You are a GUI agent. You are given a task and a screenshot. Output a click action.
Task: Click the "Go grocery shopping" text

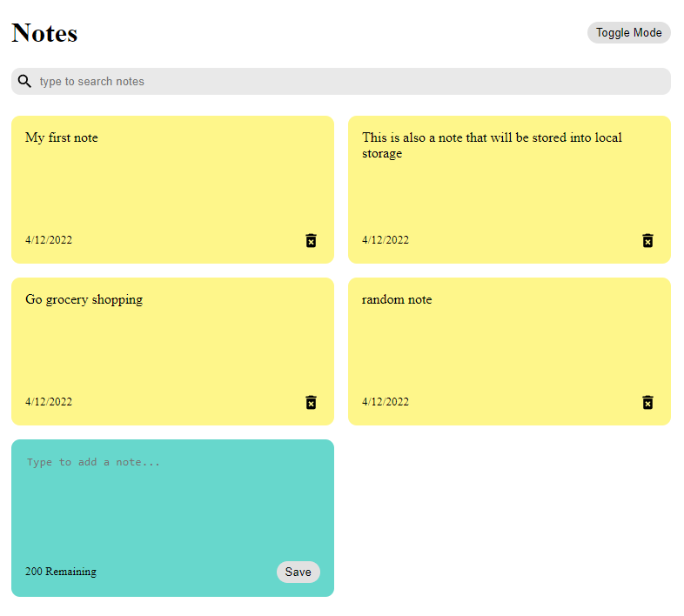point(84,299)
